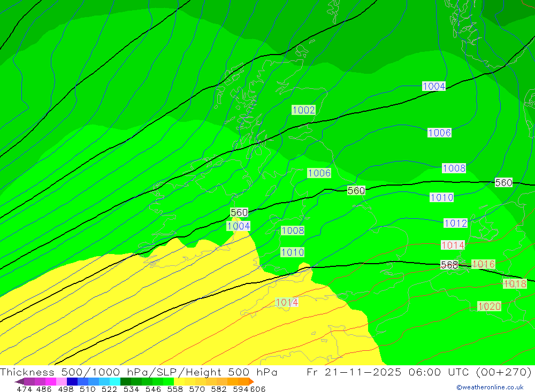Click the red 1020 isobar label
The width and height of the screenshot is (535, 392).
click(490, 306)
